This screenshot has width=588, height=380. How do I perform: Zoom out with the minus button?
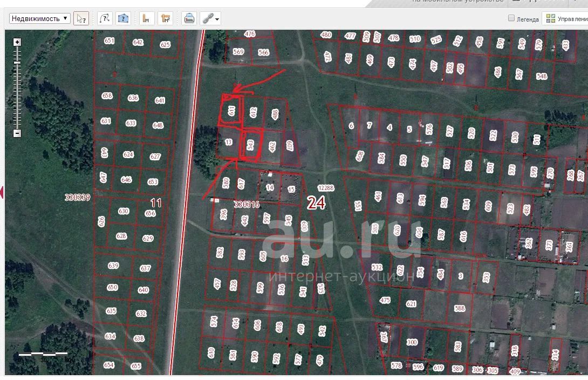[x=17, y=133]
